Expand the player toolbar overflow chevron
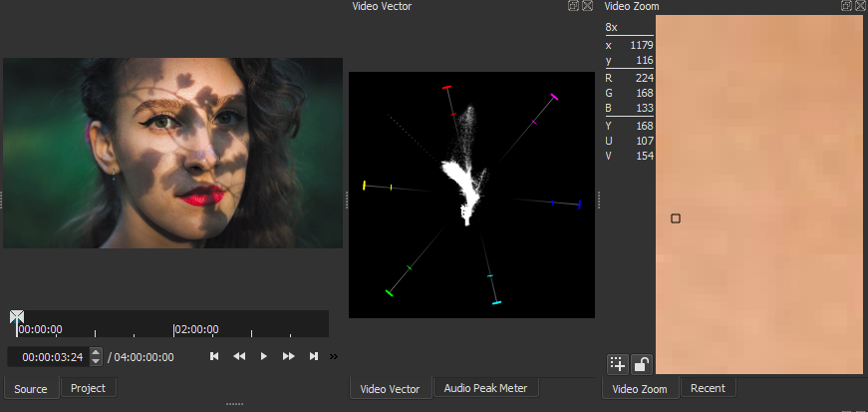This screenshot has height=412, width=868. pos(334,356)
